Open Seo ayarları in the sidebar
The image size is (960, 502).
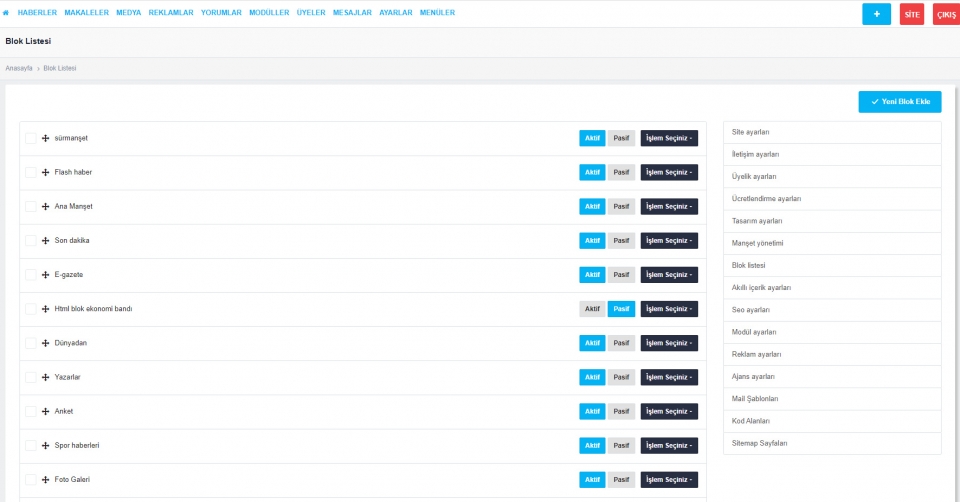[x=751, y=309]
